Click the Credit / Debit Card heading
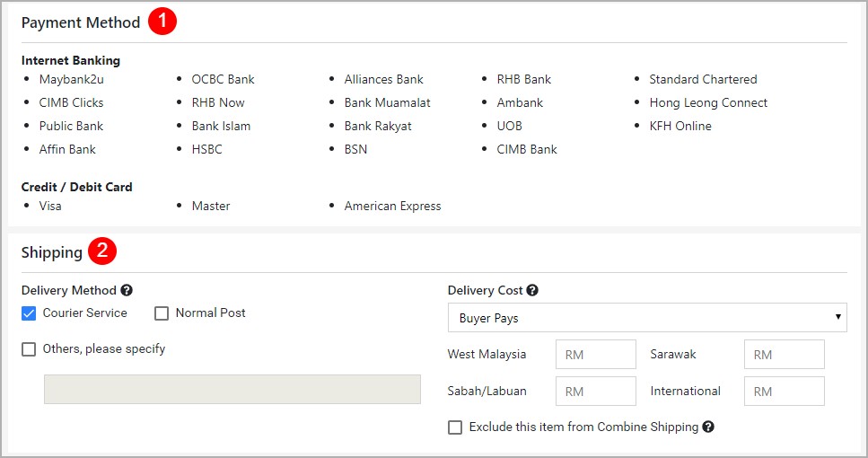868x458 pixels. (x=77, y=187)
